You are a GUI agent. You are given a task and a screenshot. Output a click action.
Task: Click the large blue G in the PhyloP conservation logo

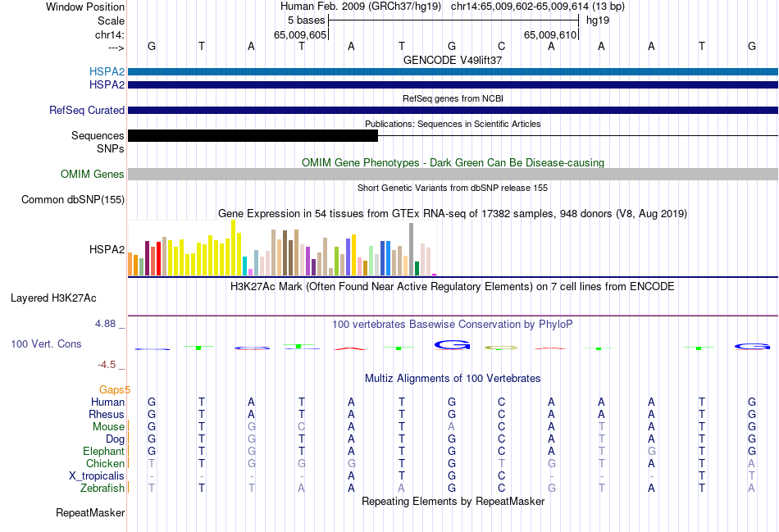pos(452,344)
